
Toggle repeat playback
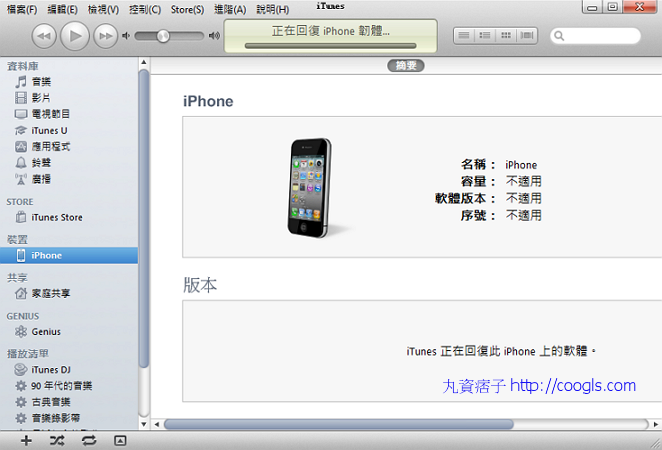click(89, 441)
